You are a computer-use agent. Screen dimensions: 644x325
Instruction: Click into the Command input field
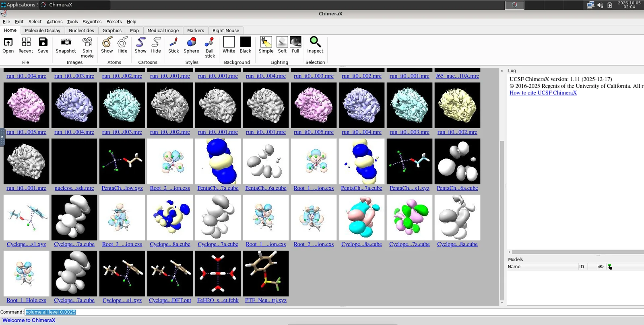pos(334,312)
